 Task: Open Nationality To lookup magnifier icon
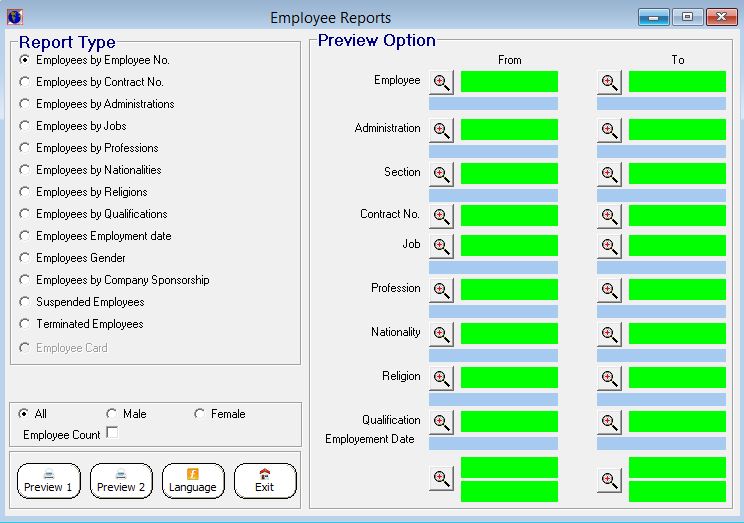(x=609, y=334)
